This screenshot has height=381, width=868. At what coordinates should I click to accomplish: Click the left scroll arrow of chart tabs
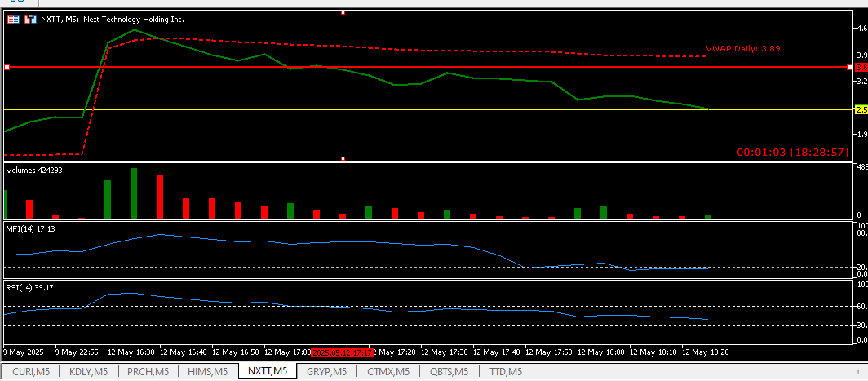click(857, 371)
